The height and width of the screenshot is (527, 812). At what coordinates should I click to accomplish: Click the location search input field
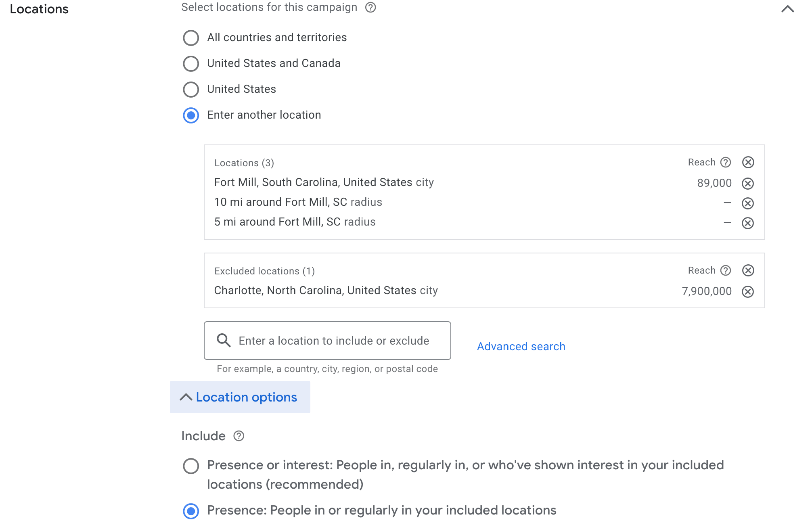pyautogui.click(x=327, y=341)
